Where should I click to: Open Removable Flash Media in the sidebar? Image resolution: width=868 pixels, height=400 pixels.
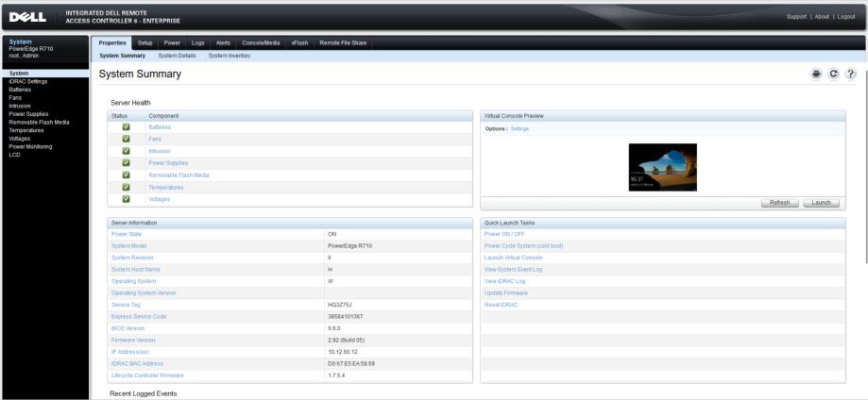point(39,122)
